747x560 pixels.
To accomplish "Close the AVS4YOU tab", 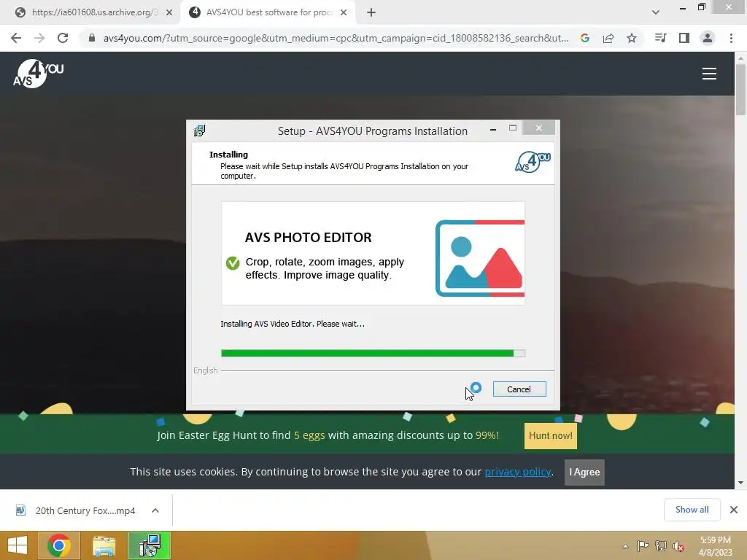I will (344, 12).
